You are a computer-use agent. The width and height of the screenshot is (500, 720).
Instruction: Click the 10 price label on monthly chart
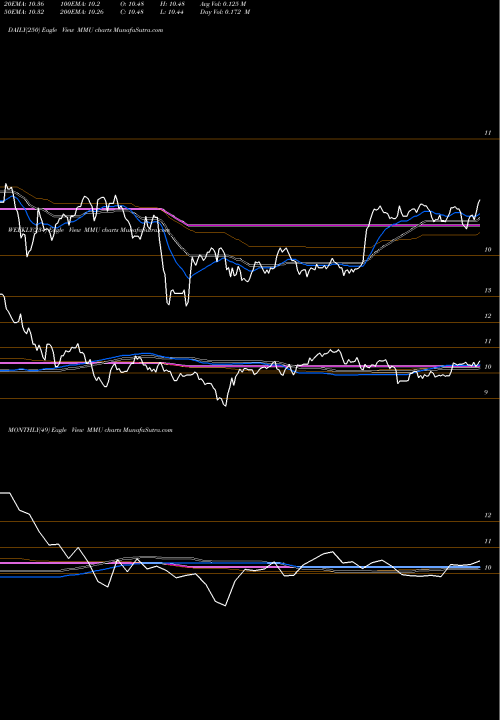click(488, 568)
